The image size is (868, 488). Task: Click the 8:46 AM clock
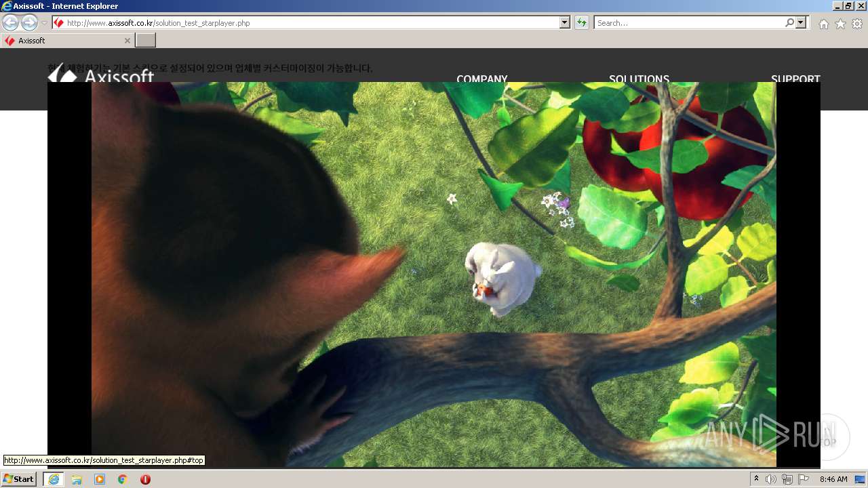point(833,479)
